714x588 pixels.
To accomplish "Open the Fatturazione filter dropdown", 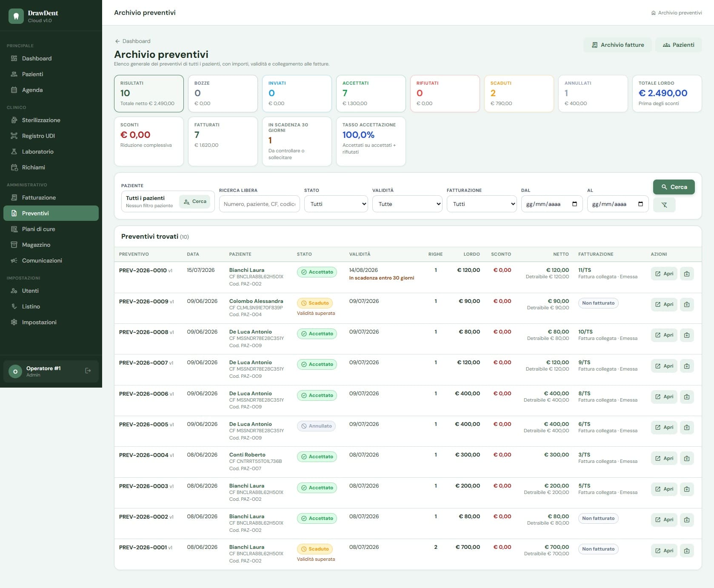I will point(482,204).
